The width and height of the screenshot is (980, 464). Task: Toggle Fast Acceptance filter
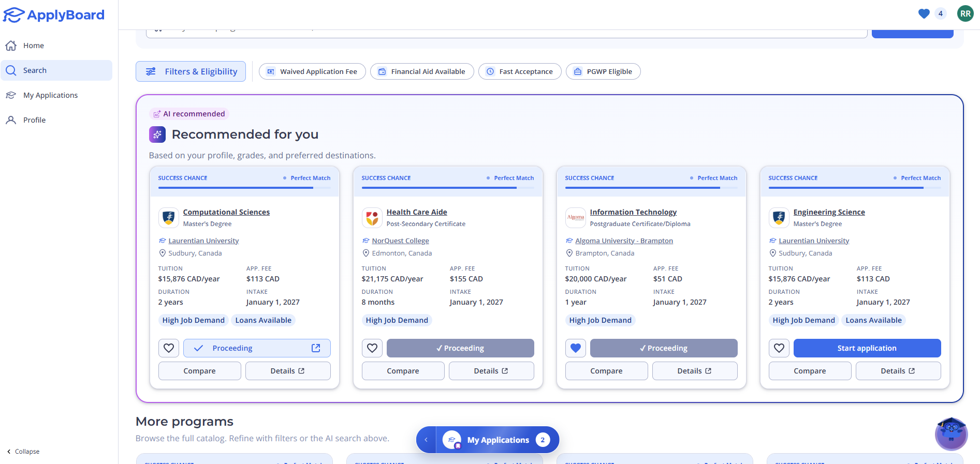[520, 71]
